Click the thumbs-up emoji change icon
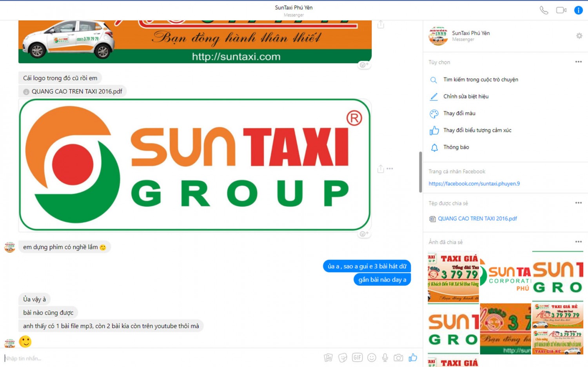This screenshot has width=588, height=367. tap(434, 131)
